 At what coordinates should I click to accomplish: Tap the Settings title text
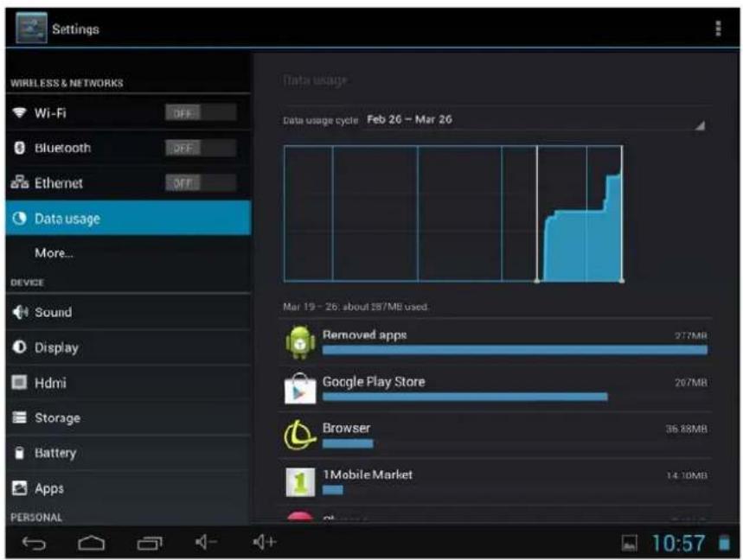(x=76, y=29)
